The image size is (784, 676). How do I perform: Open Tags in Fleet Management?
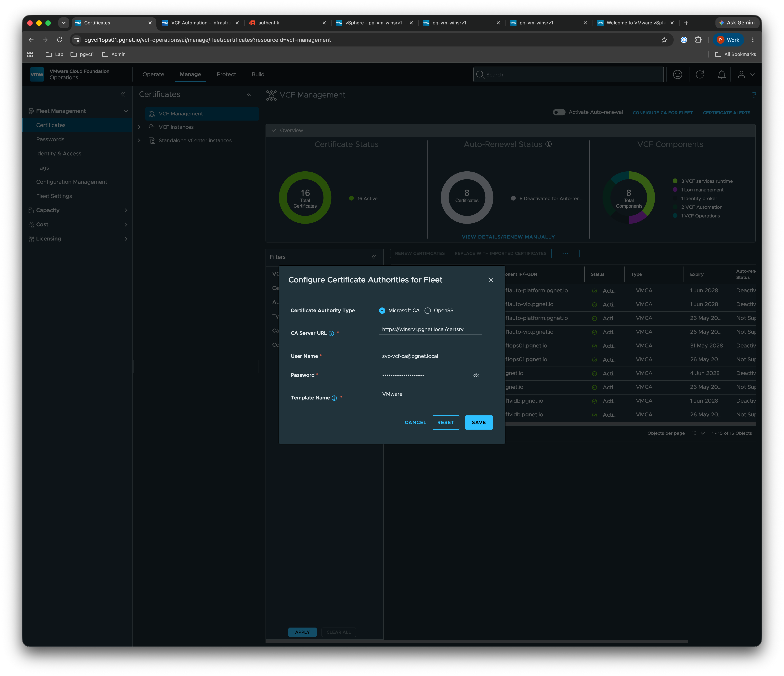click(42, 168)
